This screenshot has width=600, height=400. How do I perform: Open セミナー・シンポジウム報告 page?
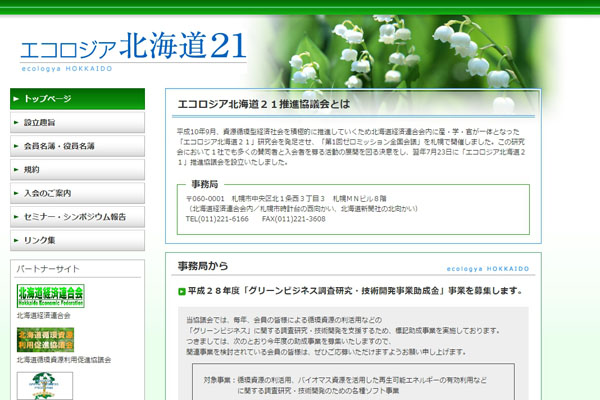click(77, 217)
